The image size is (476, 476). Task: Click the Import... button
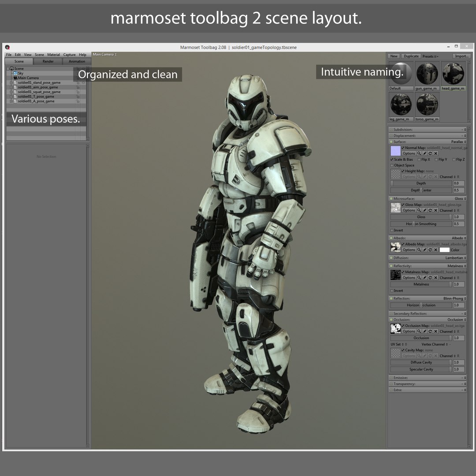[462, 56]
